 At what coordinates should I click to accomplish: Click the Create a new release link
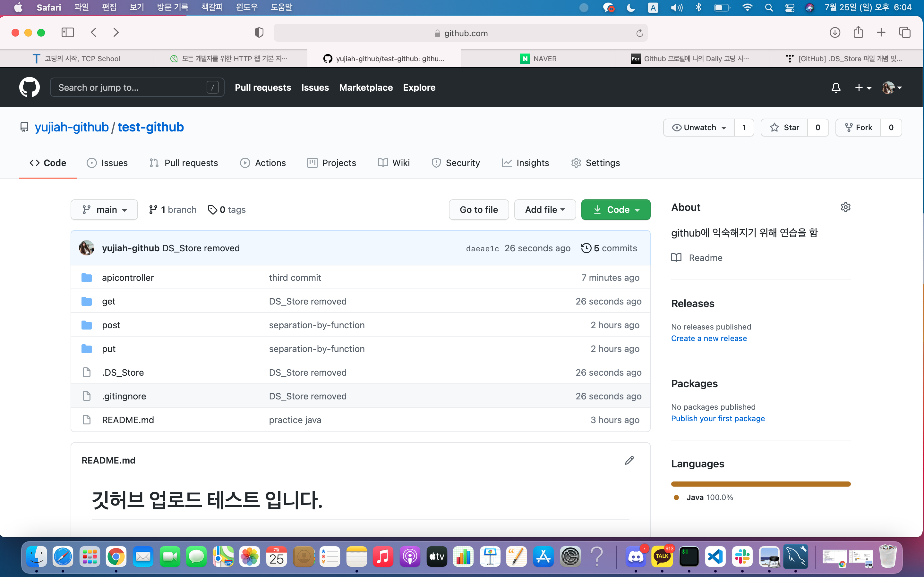click(x=709, y=338)
